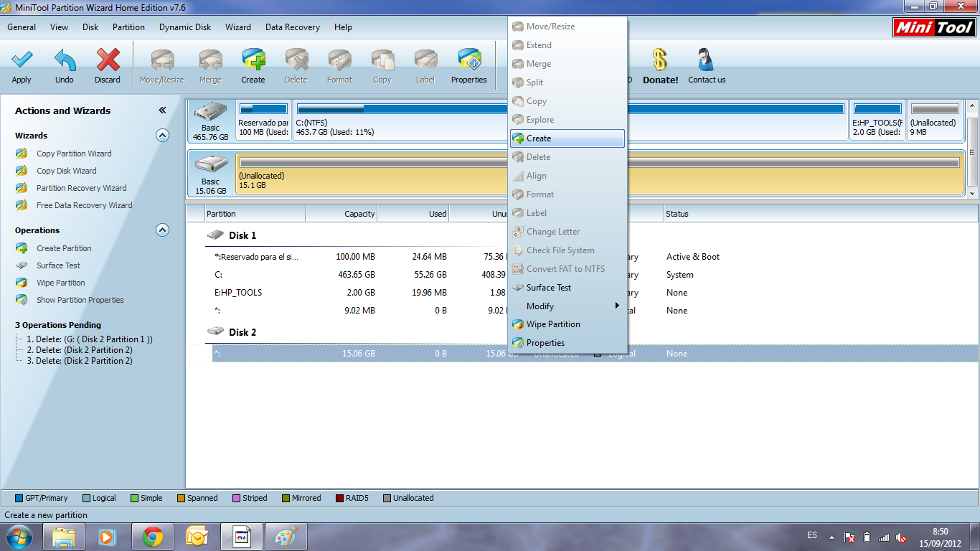Open the Modify submenu in context menu
The image size is (980, 551).
567,306
